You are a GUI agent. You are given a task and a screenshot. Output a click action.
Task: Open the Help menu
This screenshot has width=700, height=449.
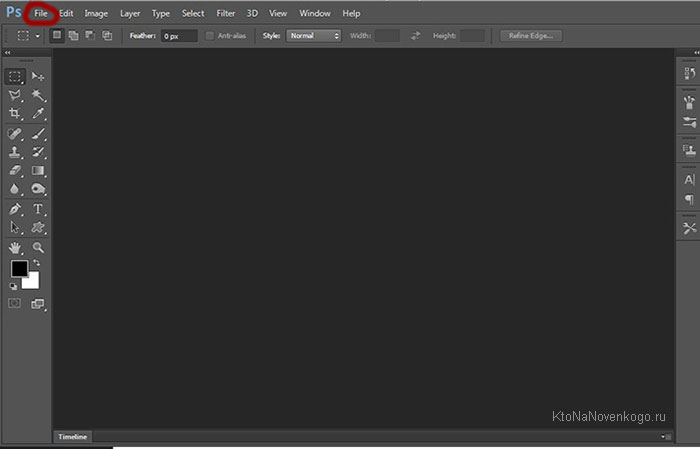coord(351,13)
